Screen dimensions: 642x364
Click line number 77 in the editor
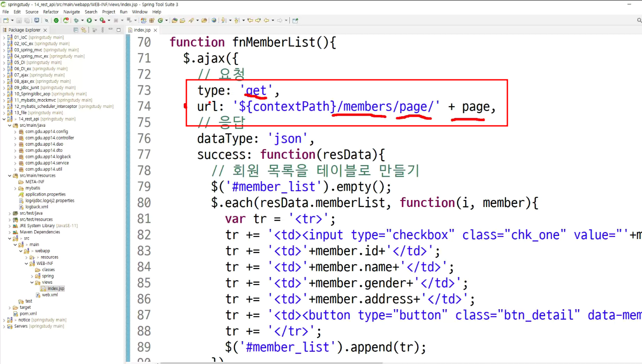pyautogui.click(x=144, y=154)
